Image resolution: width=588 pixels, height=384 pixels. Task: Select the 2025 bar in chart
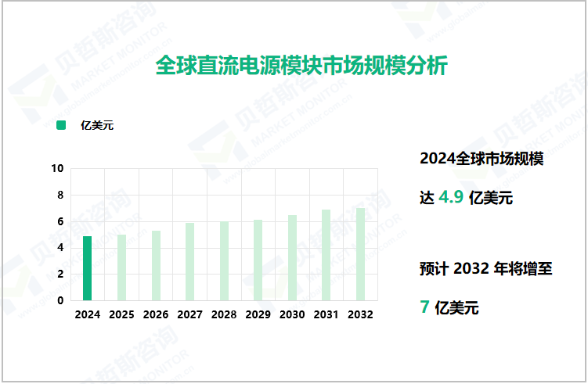121,267
